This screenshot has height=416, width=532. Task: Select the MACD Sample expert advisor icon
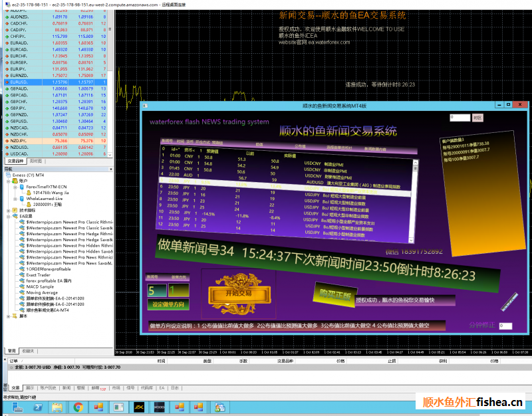point(22,286)
